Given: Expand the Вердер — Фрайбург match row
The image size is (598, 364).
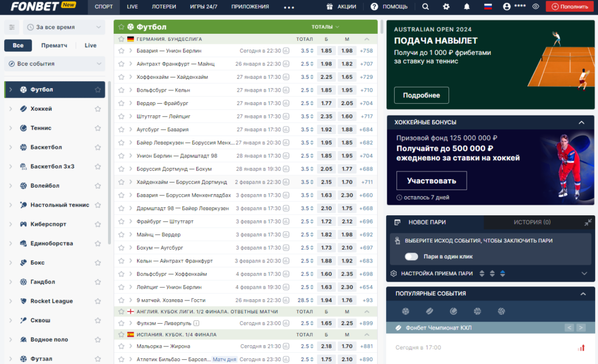Looking at the screenshot, I should click(x=130, y=103).
